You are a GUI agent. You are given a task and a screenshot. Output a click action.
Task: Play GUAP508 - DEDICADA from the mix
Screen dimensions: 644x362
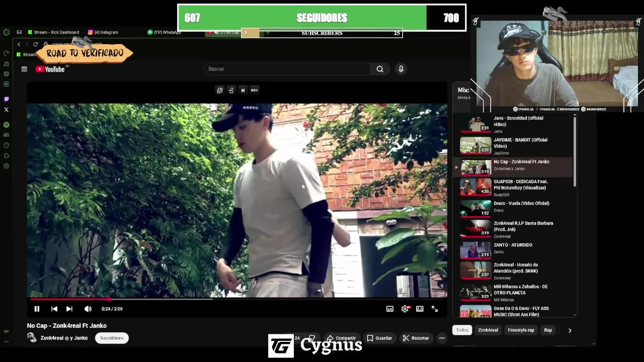[x=513, y=188]
